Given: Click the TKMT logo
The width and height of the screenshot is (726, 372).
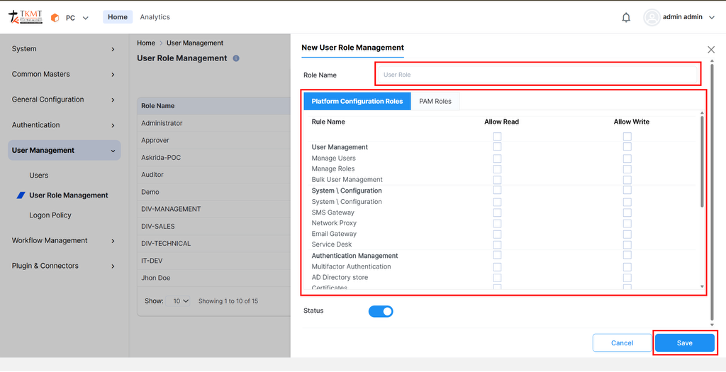Looking at the screenshot, I should (26, 17).
